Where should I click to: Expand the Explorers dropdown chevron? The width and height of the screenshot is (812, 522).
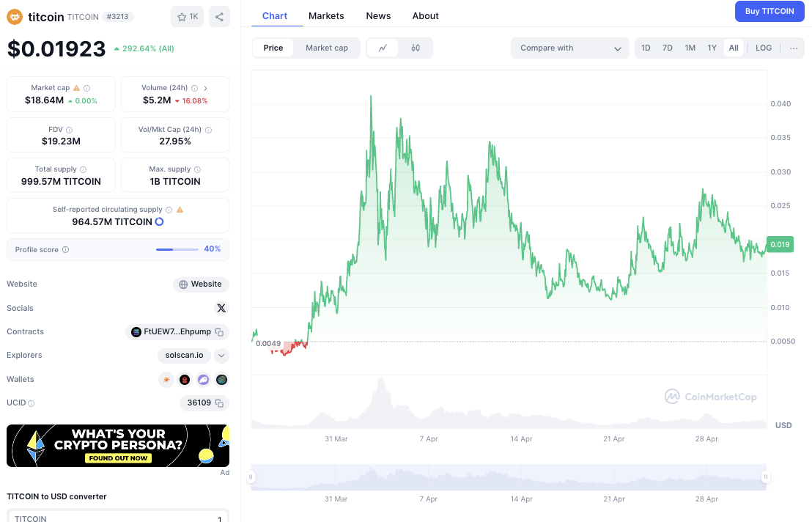[x=221, y=356]
